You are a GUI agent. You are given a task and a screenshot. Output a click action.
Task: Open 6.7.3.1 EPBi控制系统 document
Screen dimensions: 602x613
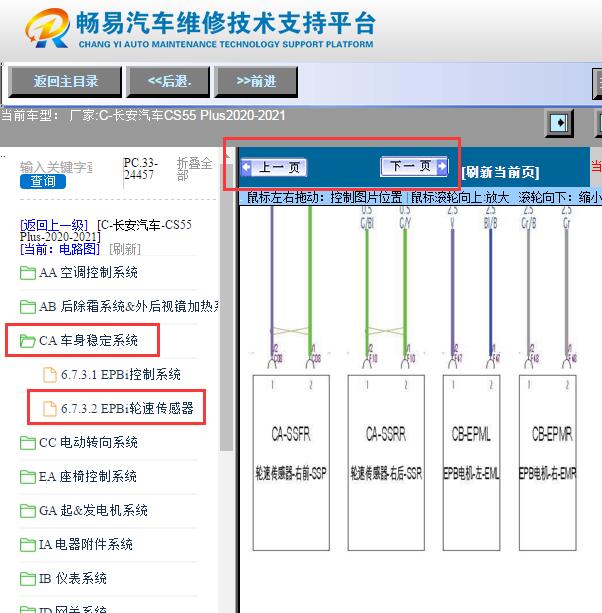(x=121, y=375)
